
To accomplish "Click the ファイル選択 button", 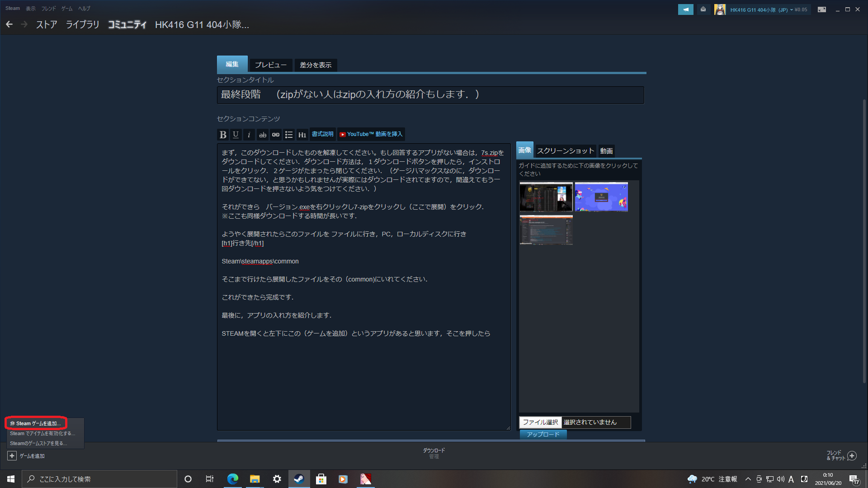I will [540, 422].
